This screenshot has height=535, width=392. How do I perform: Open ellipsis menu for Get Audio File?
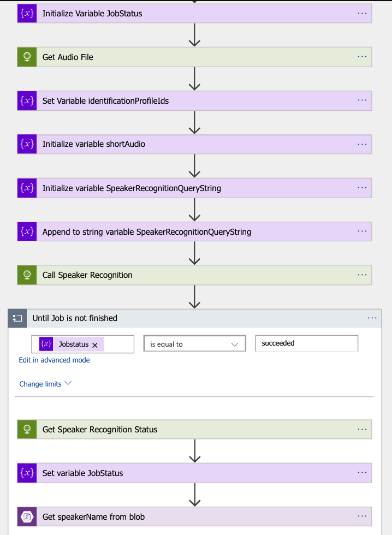click(362, 57)
